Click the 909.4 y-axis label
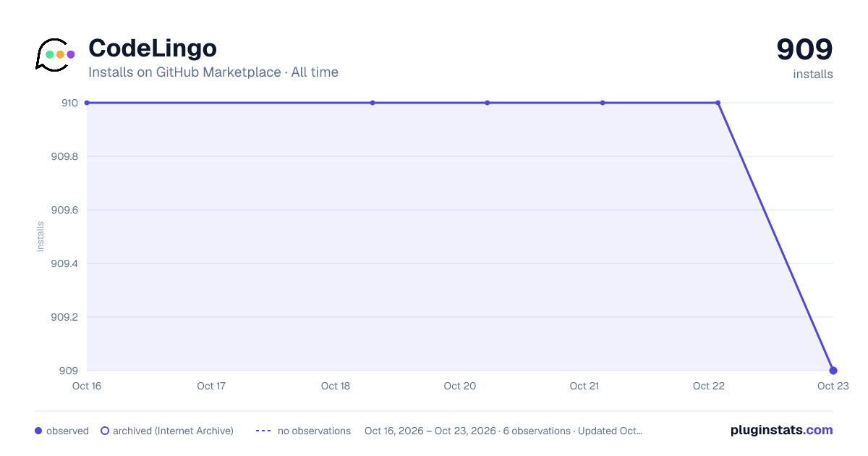The height and width of the screenshot is (456, 868). [64, 263]
